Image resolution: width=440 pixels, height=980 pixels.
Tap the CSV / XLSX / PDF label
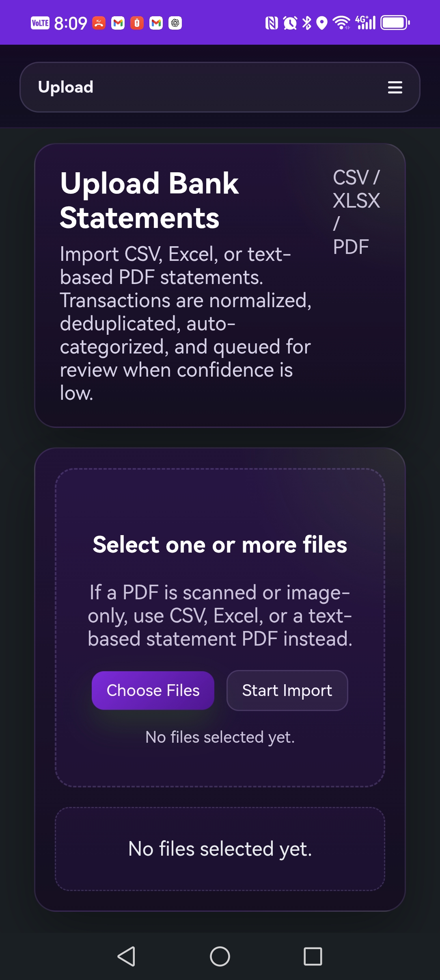tap(356, 211)
